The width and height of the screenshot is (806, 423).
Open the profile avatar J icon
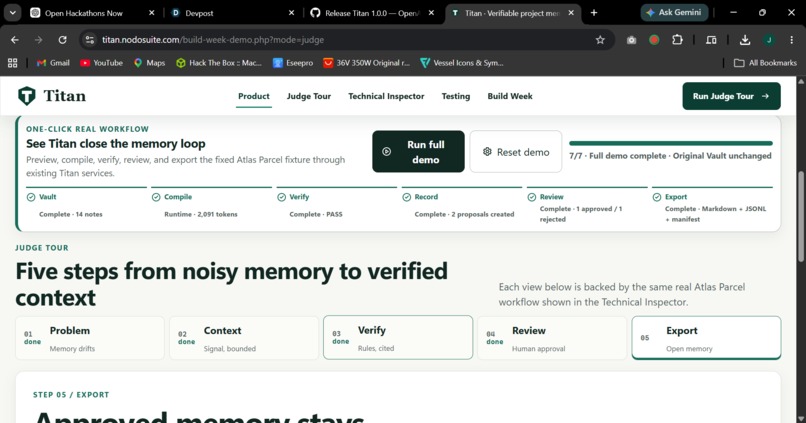(769, 40)
